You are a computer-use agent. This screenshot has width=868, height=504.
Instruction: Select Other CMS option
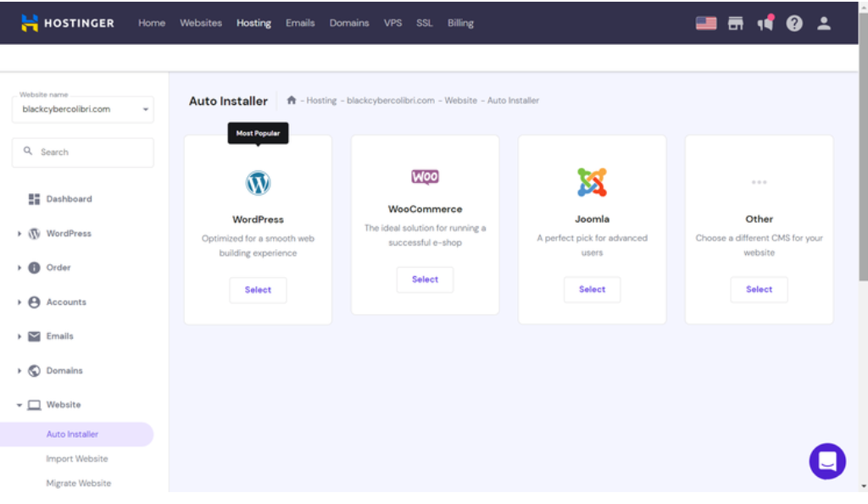pos(759,290)
